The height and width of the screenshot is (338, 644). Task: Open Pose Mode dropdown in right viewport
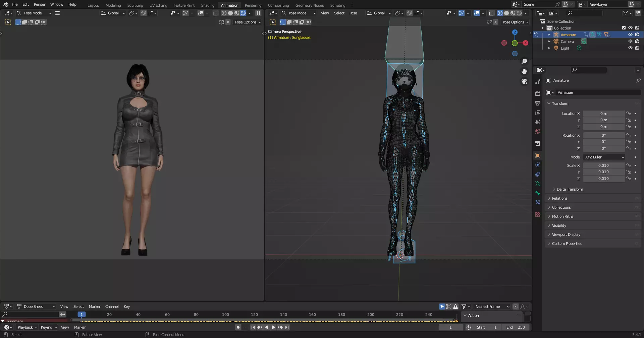(x=299, y=13)
